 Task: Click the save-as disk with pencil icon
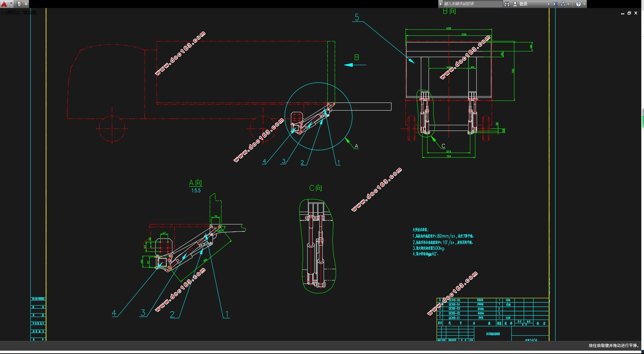19,4
